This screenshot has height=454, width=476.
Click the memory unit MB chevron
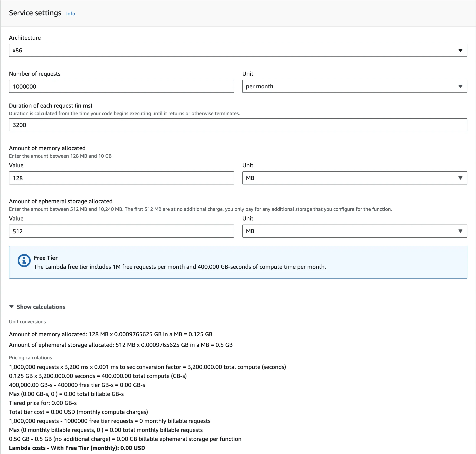tap(461, 178)
